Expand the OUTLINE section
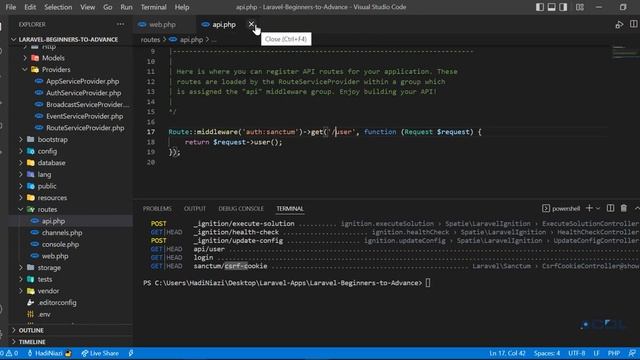This screenshot has width=640, height=360. tap(31, 330)
